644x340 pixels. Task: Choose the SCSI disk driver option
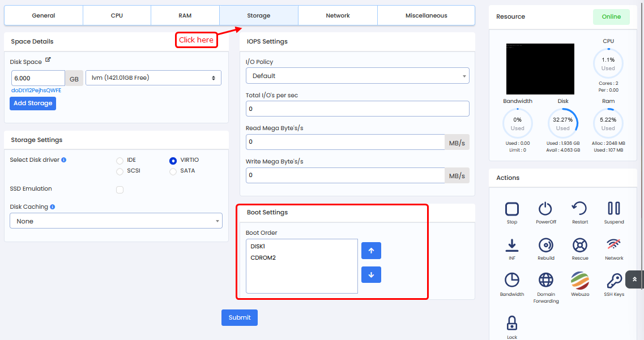(x=120, y=171)
